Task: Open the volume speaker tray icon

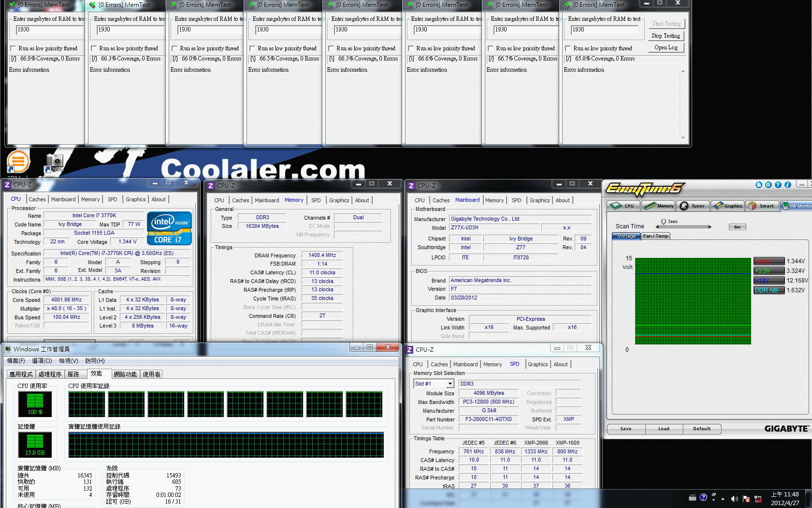Action: tap(735, 499)
